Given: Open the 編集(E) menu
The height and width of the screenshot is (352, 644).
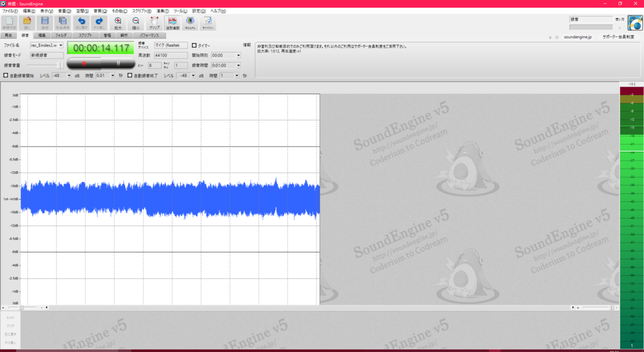Looking at the screenshot, I should tap(29, 11).
